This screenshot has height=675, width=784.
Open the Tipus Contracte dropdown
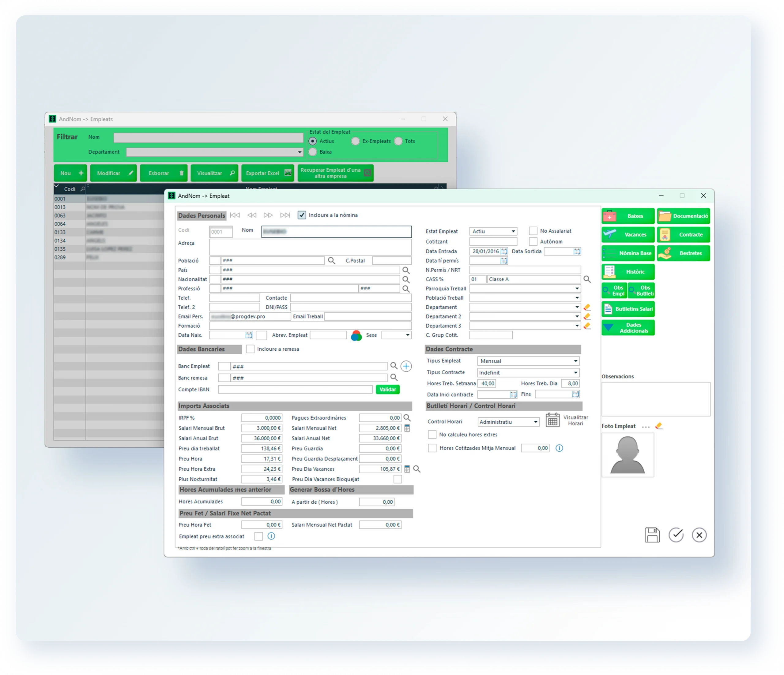[575, 372]
